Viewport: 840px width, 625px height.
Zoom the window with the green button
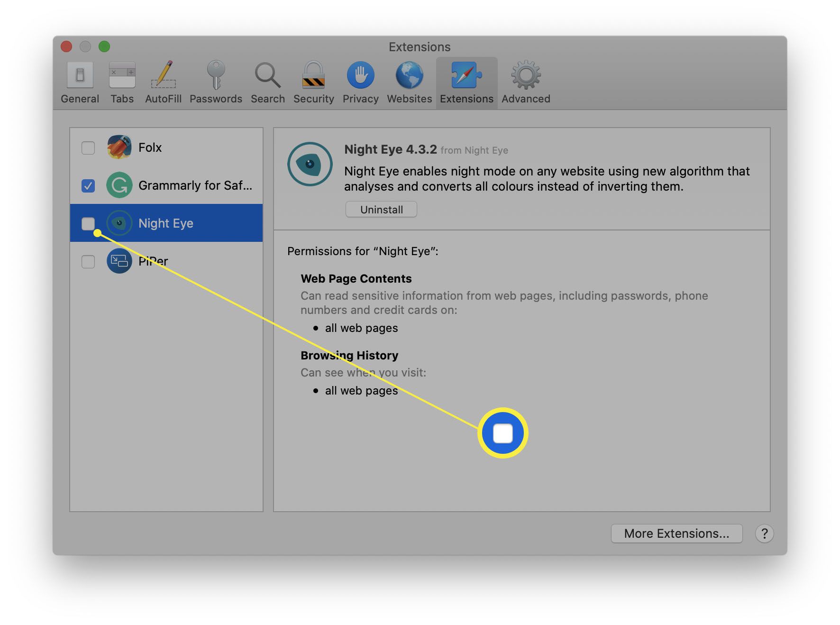(104, 46)
